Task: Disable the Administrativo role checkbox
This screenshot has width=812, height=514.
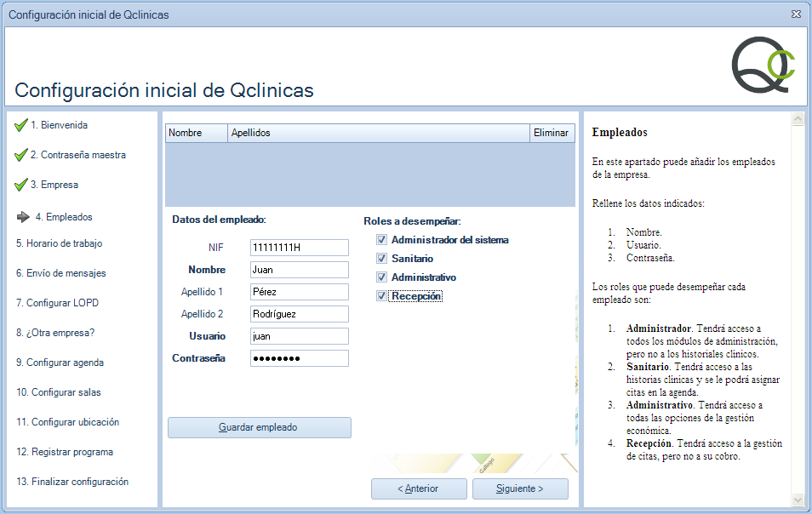Action: coord(382,277)
